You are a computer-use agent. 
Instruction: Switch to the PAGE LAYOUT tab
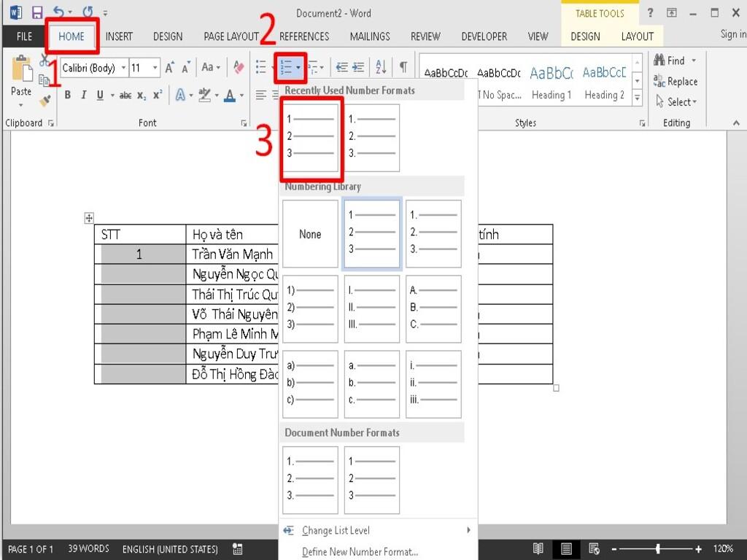click(231, 36)
